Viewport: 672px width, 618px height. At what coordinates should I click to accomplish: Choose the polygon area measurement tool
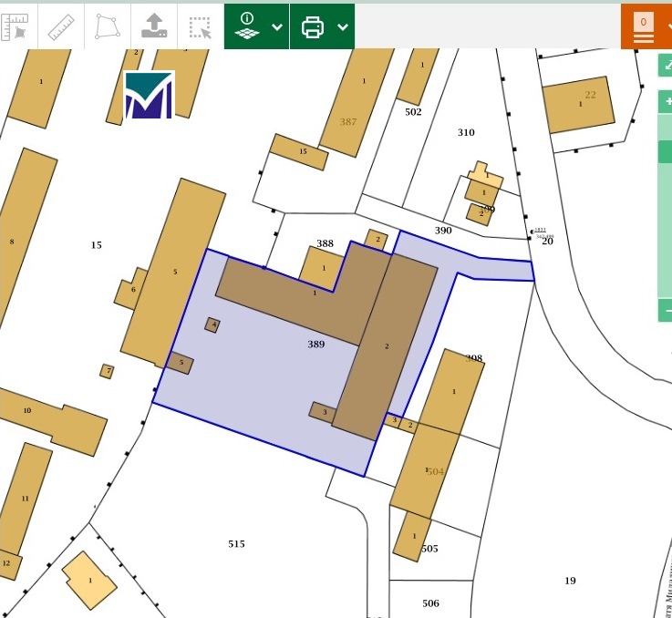pyautogui.click(x=108, y=26)
